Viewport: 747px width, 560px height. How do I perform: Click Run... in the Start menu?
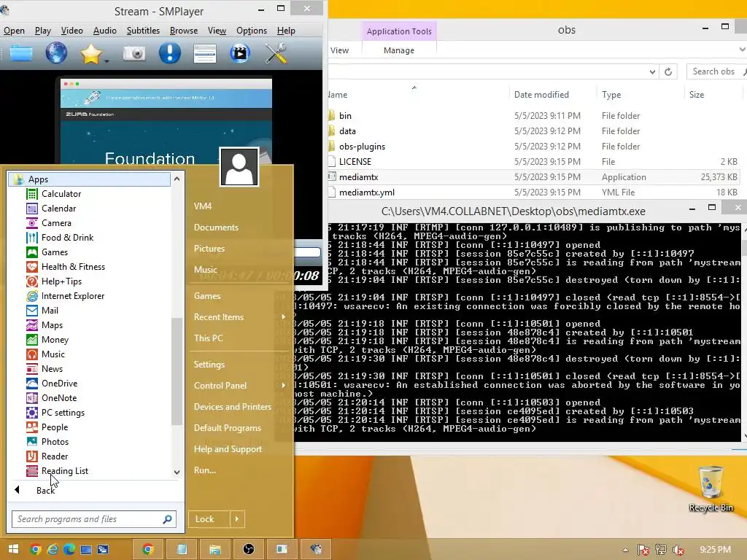point(204,470)
